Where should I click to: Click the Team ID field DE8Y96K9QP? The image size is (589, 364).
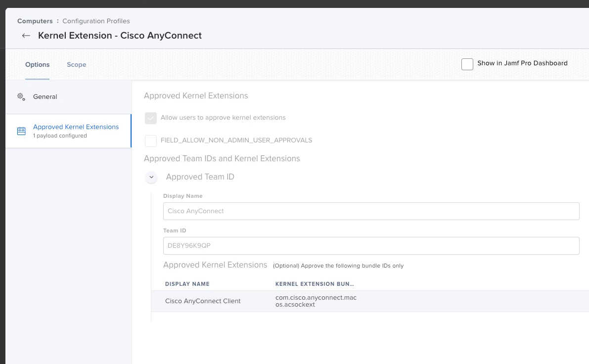[x=371, y=246]
